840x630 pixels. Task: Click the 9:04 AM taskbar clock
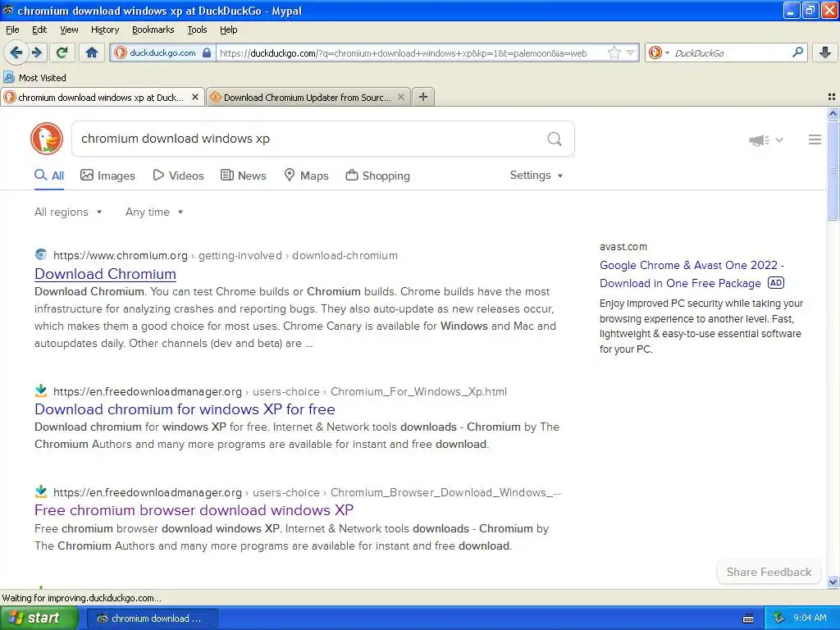click(x=810, y=619)
